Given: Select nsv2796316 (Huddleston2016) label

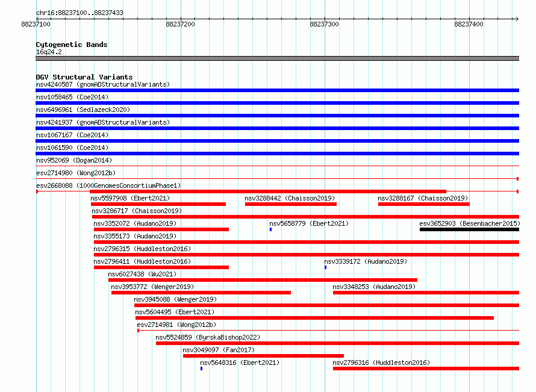Looking at the screenshot, I should pyautogui.click(x=381, y=362).
